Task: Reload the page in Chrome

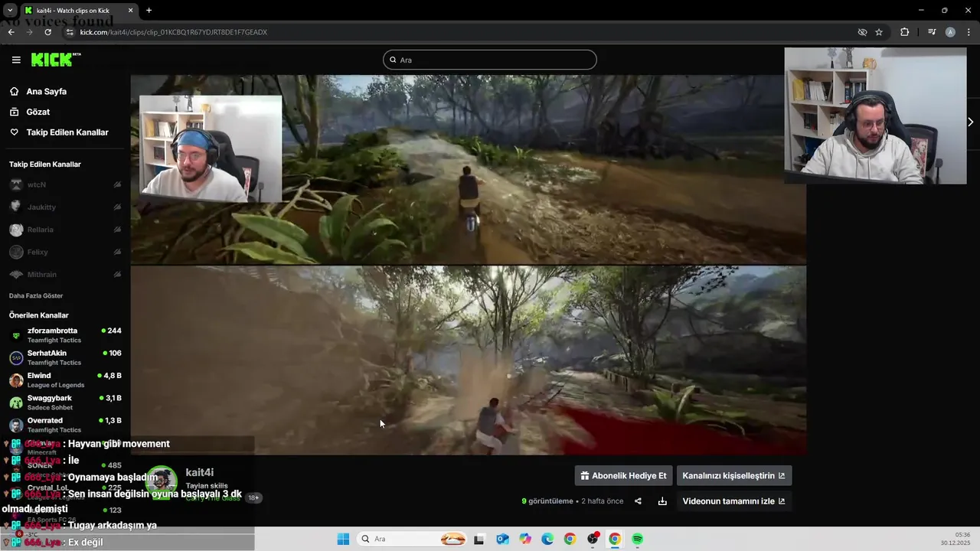Action: [x=48, y=32]
